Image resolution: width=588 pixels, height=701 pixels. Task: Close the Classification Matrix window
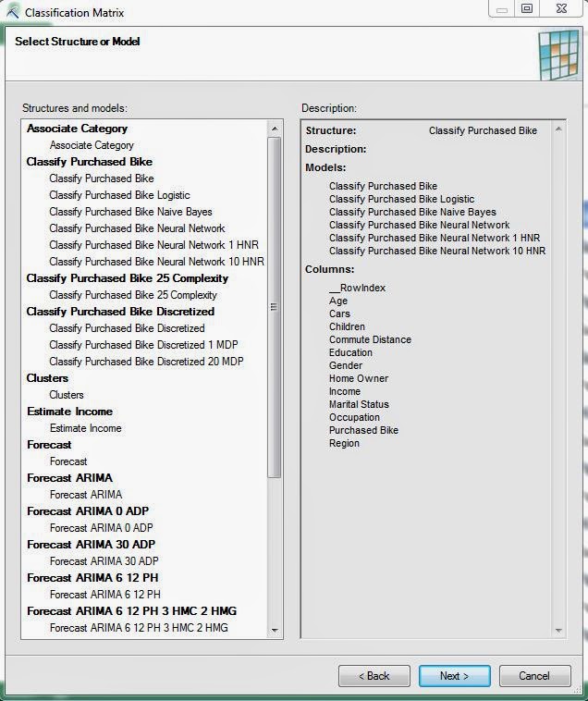tap(561, 8)
